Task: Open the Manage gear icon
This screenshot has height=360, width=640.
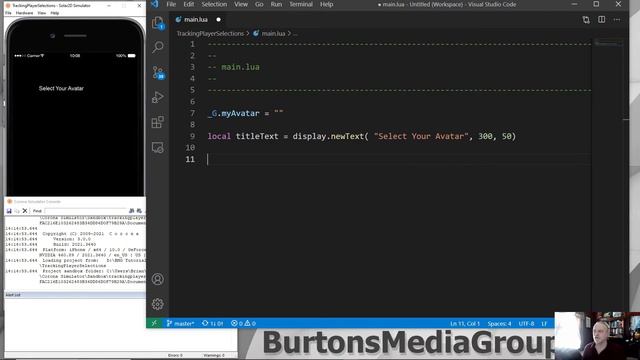Action: point(158,304)
